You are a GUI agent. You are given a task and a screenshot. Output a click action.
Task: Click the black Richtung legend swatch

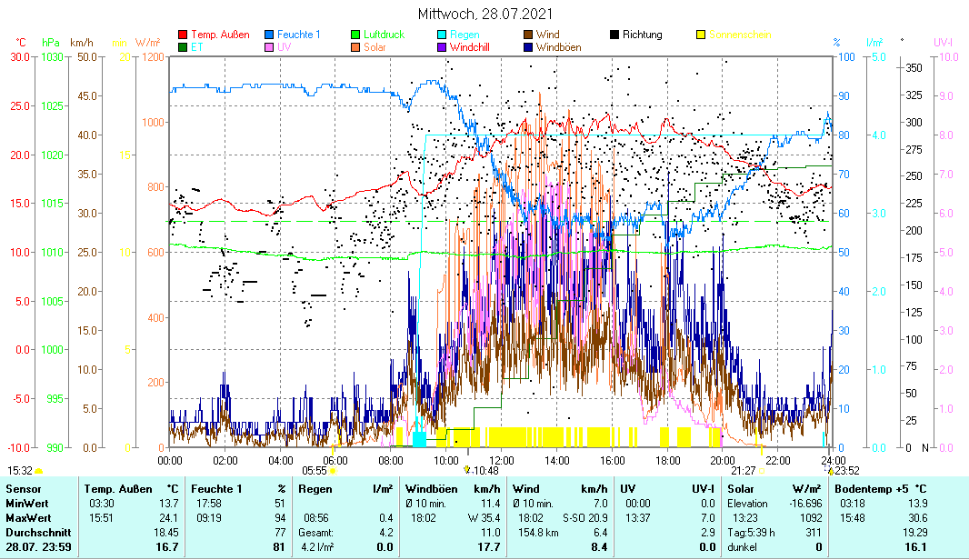(x=614, y=35)
